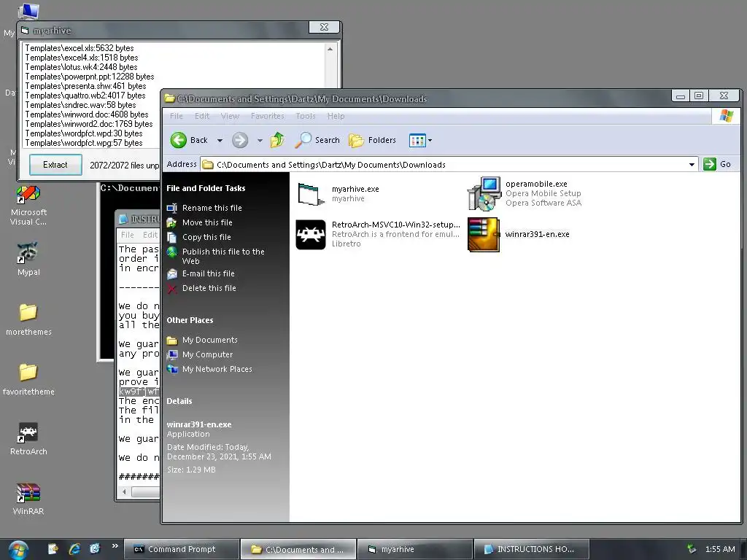Click Delete this file task

209,288
